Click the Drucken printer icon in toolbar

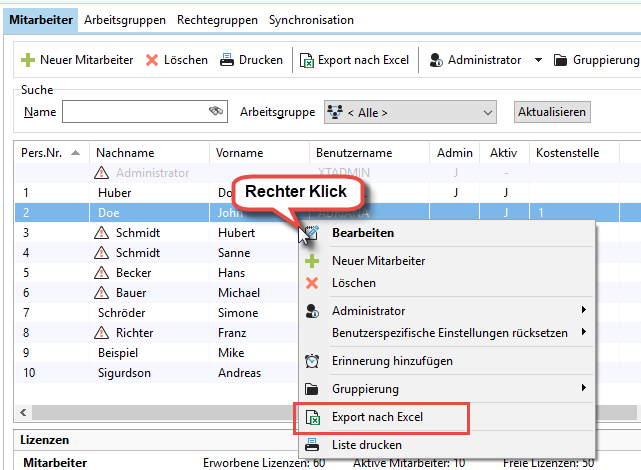point(227,60)
